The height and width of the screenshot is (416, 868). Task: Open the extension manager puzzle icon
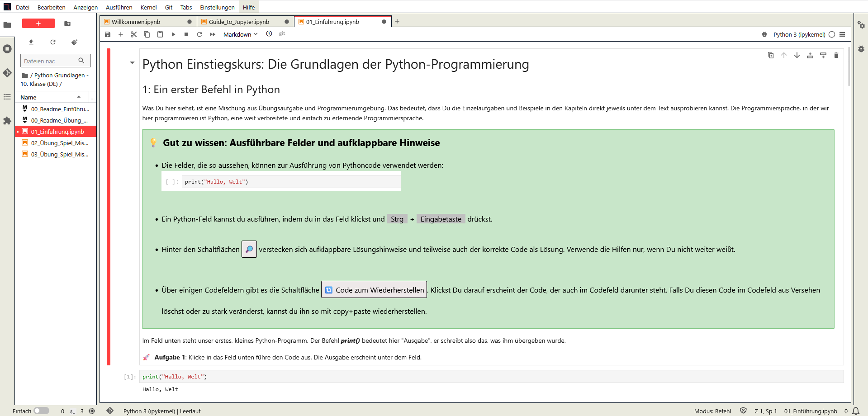coord(7,121)
